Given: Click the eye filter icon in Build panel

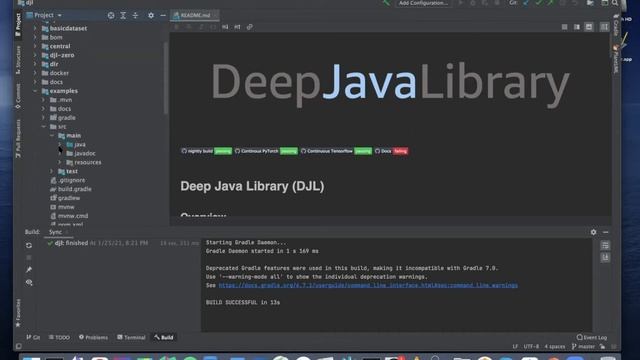Looking at the screenshot, I should [29, 282].
